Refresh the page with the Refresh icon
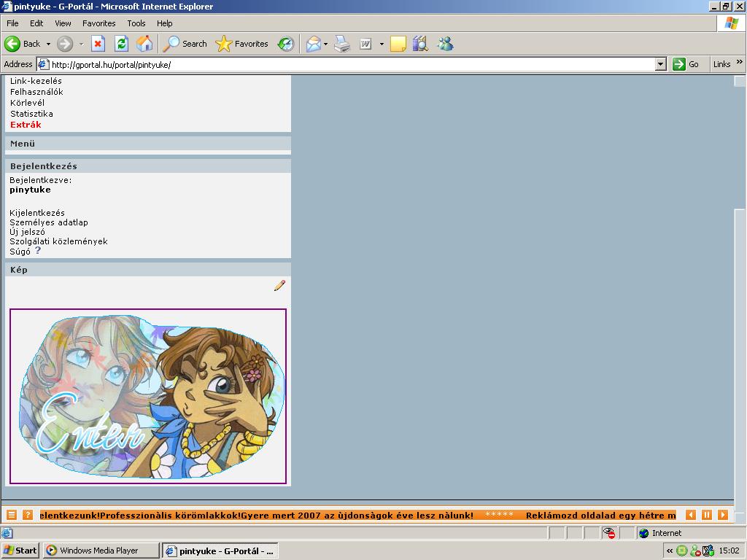The height and width of the screenshot is (560, 747). (121, 44)
